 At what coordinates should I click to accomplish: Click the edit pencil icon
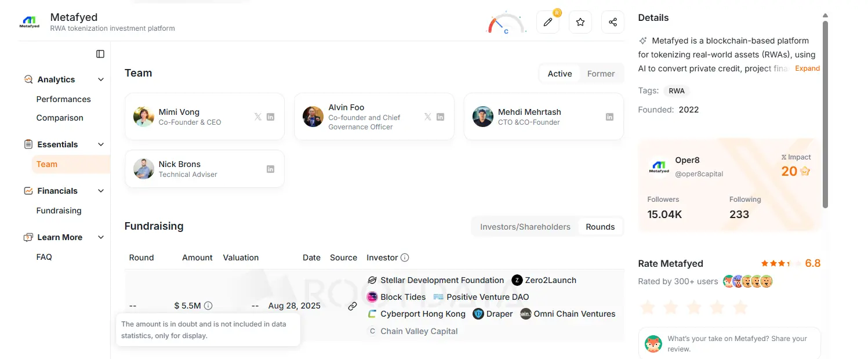548,22
